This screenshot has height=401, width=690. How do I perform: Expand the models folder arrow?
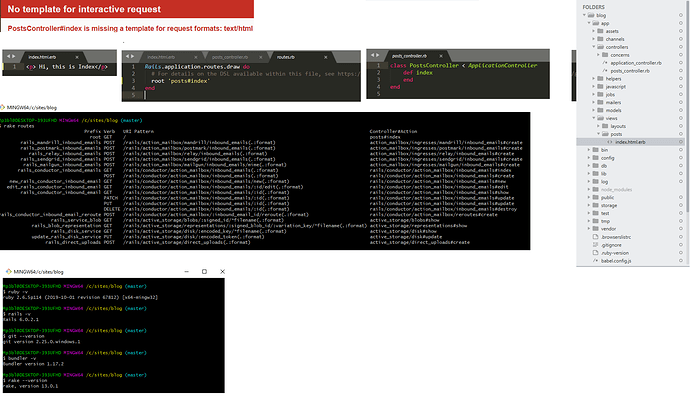point(594,110)
